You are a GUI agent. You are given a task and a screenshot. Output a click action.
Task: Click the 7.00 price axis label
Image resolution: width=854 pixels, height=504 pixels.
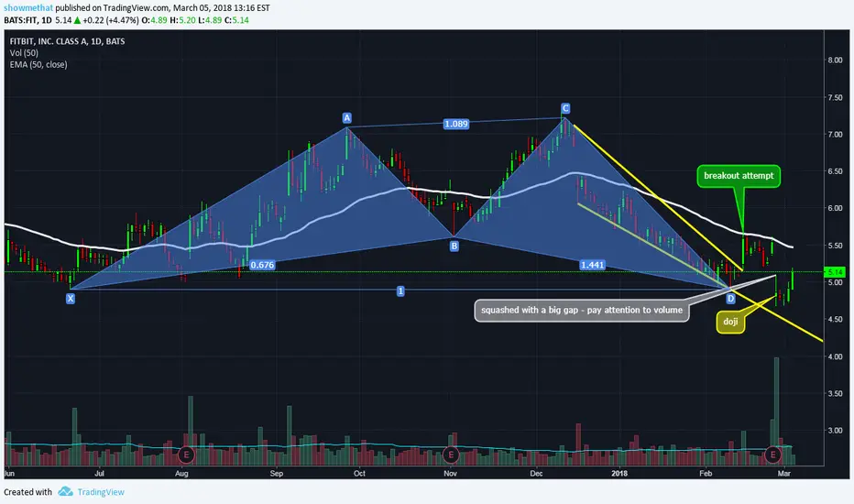(835, 134)
